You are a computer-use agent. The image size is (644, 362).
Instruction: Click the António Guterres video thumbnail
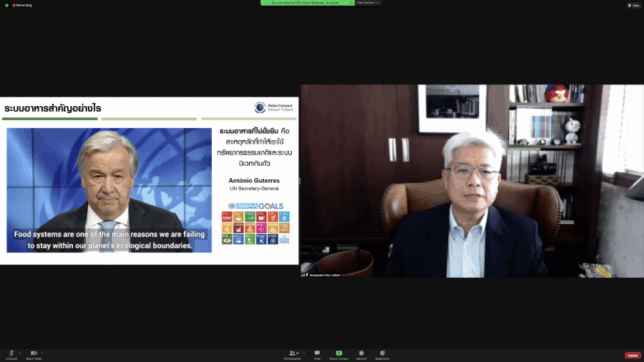[x=109, y=190]
